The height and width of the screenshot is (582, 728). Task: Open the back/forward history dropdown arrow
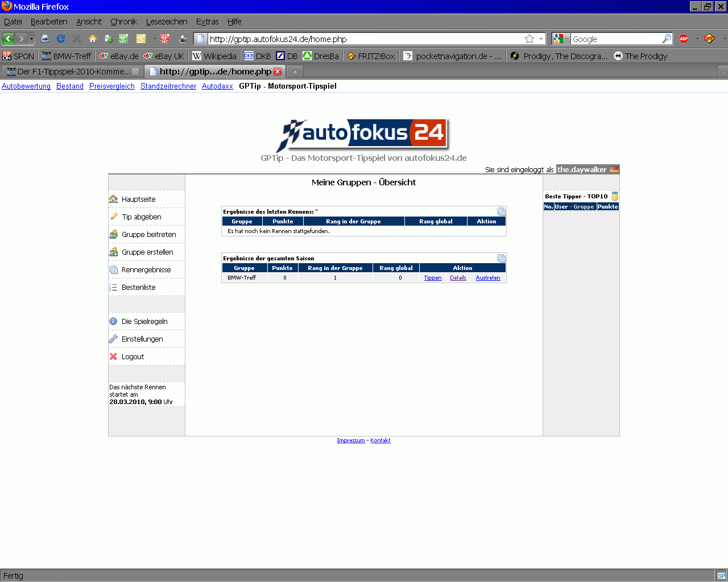(x=32, y=39)
